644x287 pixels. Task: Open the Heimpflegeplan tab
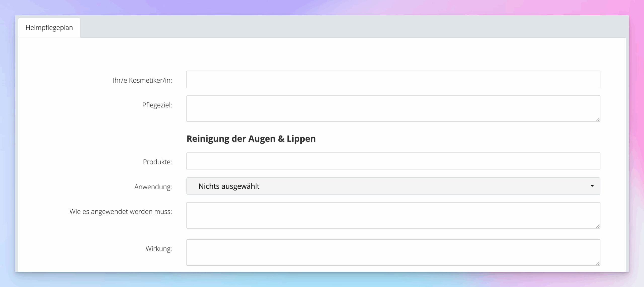[49, 28]
